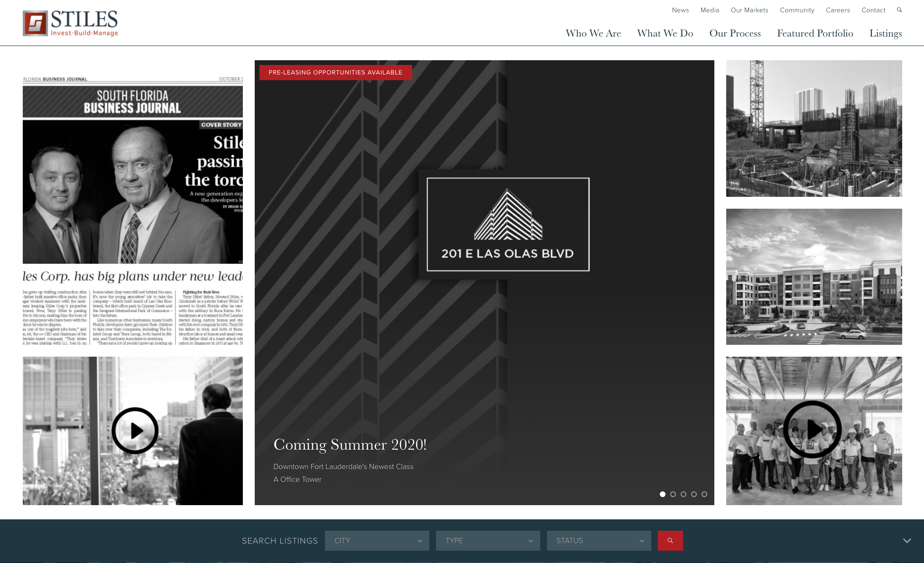Open the Who We Are menu
This screenshot has width=924, height=563.
click(x=593, y=33)
